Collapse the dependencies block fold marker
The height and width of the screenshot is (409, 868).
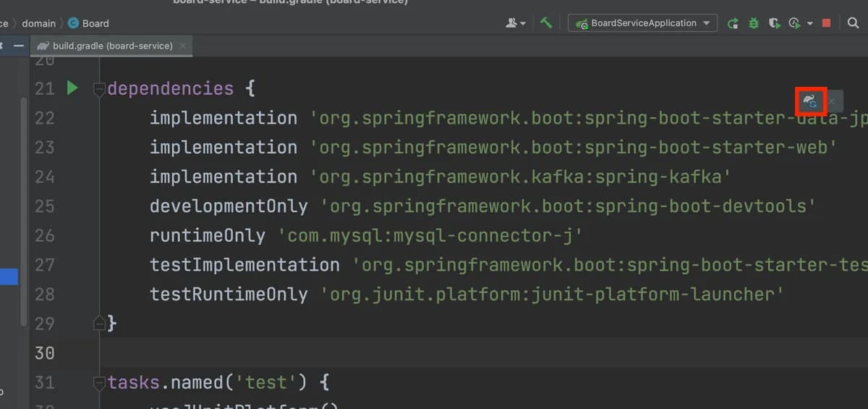(x=100, y=89)
